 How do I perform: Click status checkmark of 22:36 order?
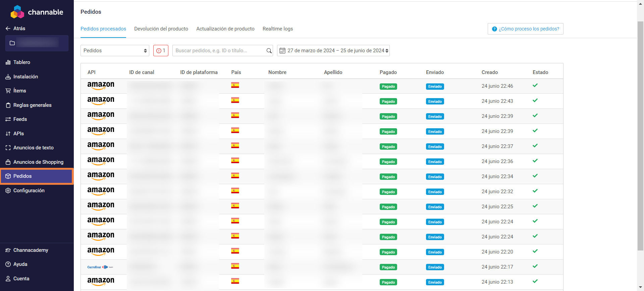point(535,161)
